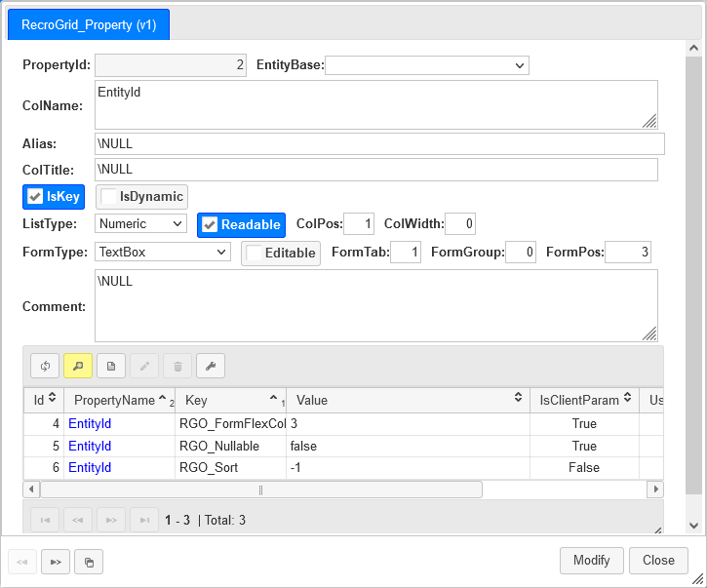Click the refresh icon in grid toolbar

[x=45, y=366]
